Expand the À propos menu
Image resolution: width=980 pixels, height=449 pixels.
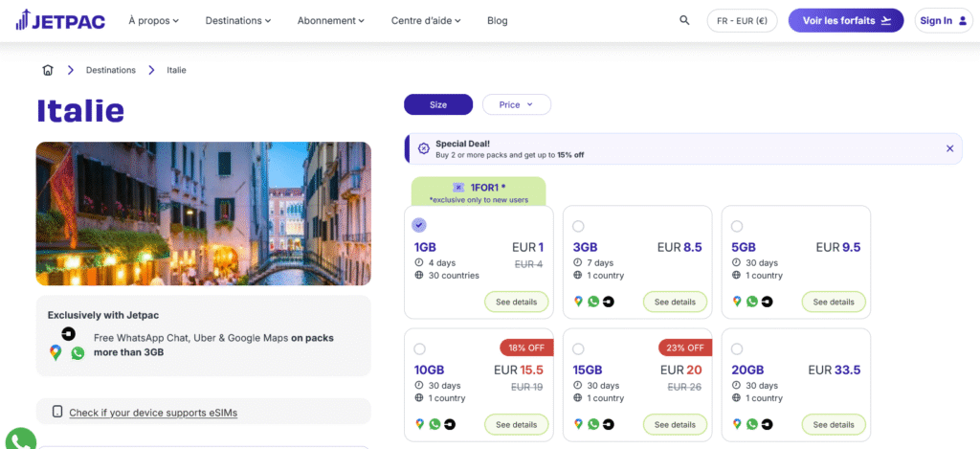click(x=154, y=21)
